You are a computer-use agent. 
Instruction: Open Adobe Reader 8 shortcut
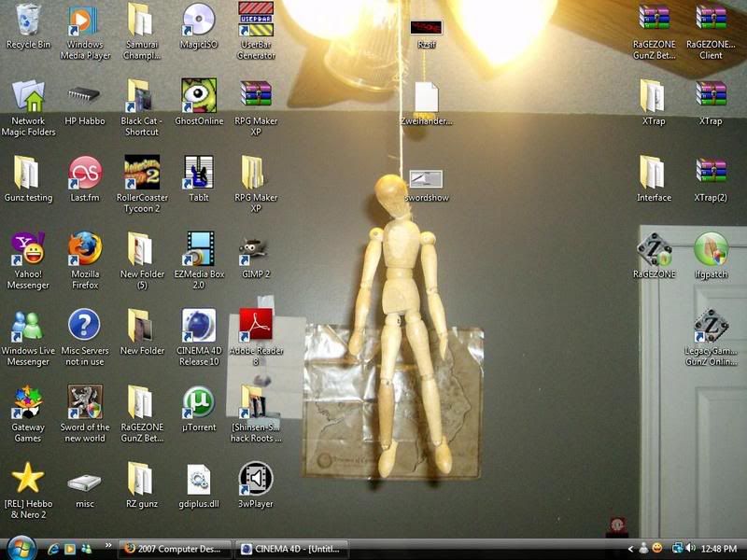(x=255, y=327)
